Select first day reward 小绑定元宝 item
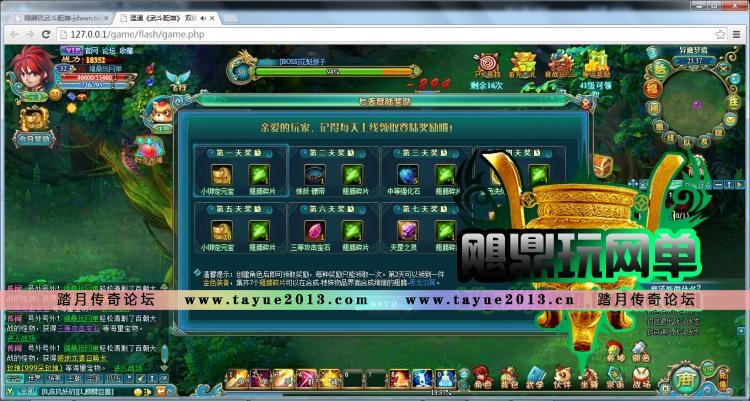Viewport: 750px width, 401px height. point(221,175)
